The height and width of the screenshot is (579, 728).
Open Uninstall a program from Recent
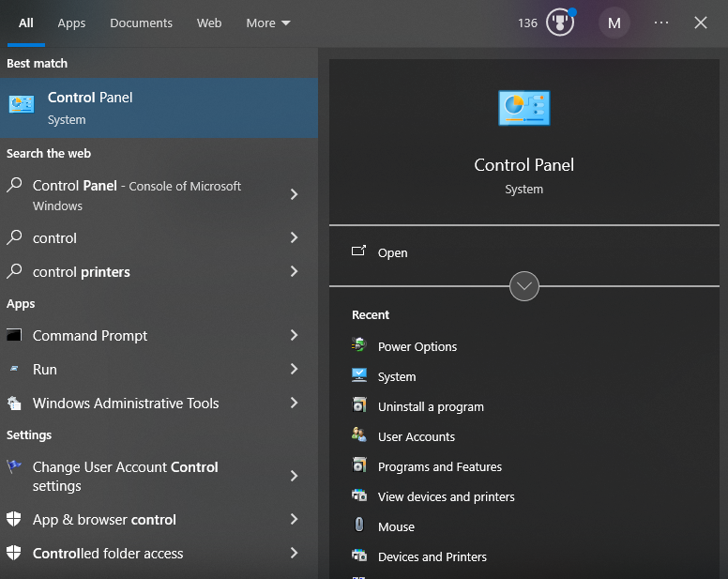coord(431,406)
